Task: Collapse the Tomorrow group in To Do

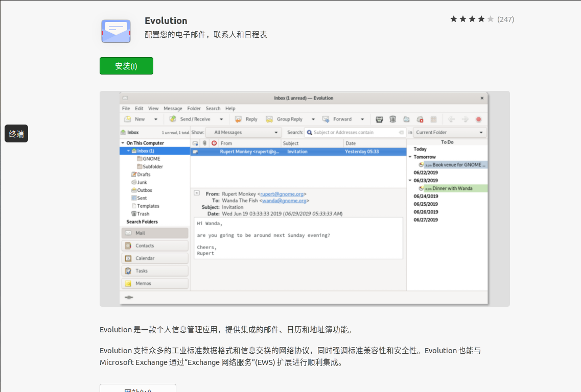Action: point(410,157)
